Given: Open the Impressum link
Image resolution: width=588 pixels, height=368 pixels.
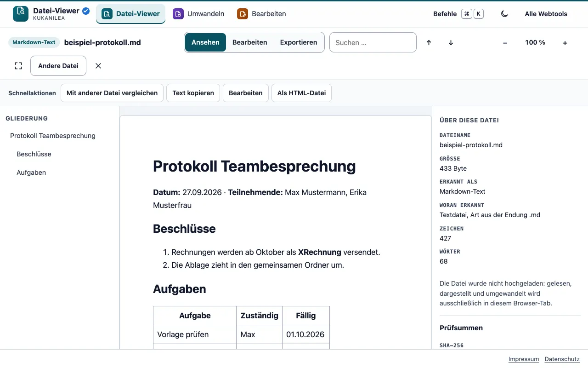Looking at the screenshot, I should point(524,359).
